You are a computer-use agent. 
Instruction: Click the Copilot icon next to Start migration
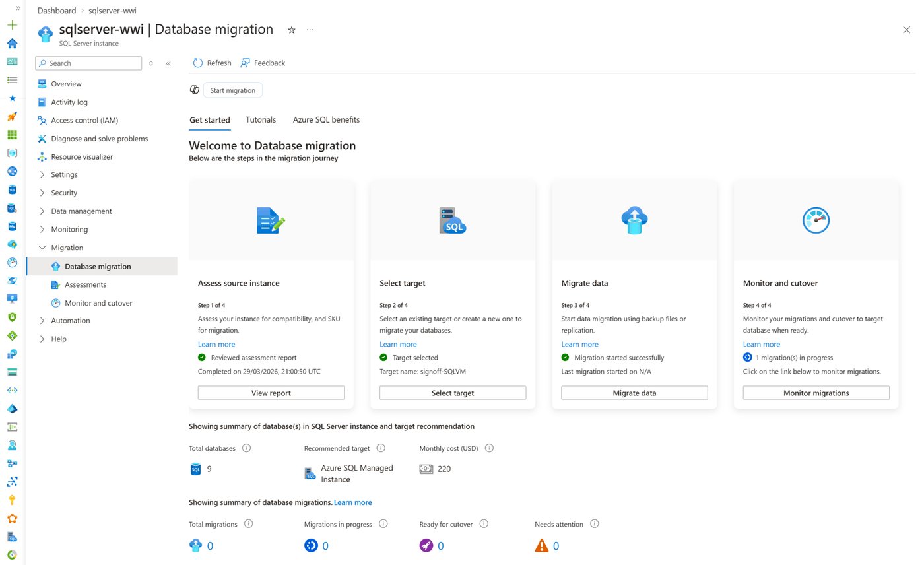point(195,90)
